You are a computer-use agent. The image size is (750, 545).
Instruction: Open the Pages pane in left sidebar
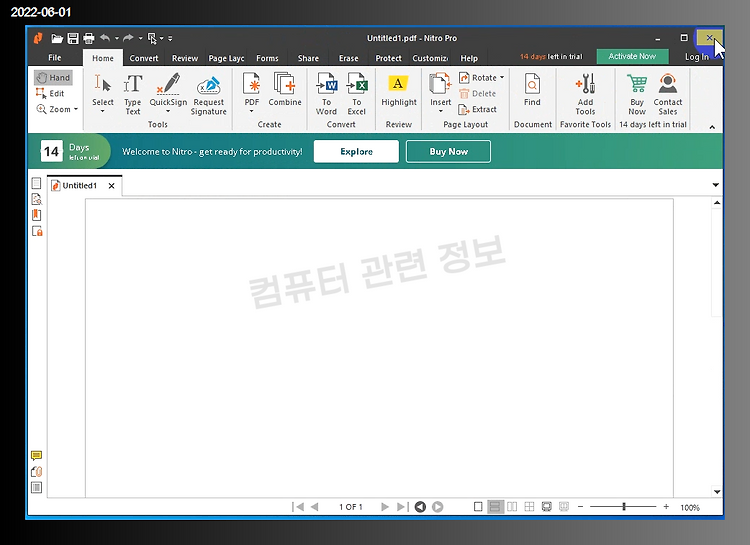[x=36, y=183]
